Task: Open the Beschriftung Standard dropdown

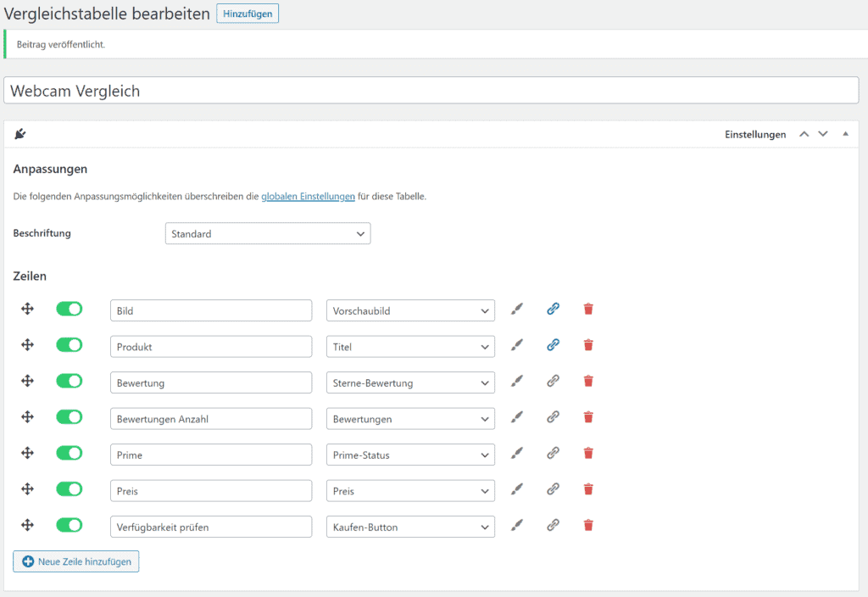Action: [x=268, y=234]
